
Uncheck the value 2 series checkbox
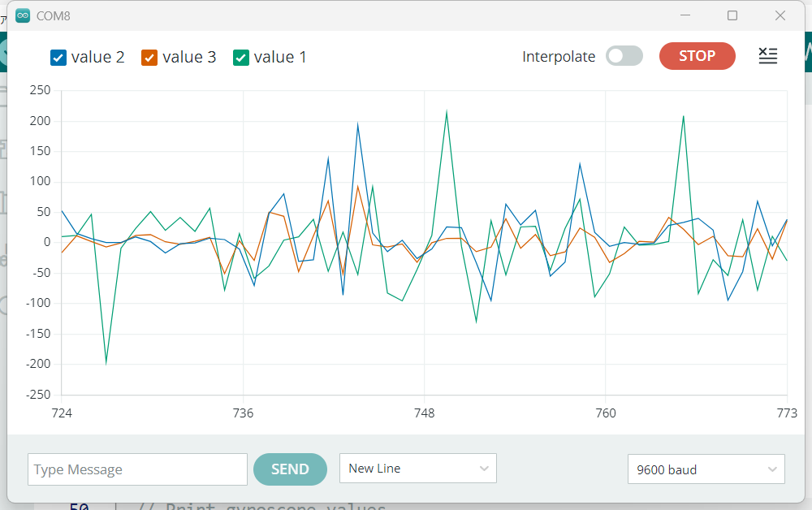58,58
